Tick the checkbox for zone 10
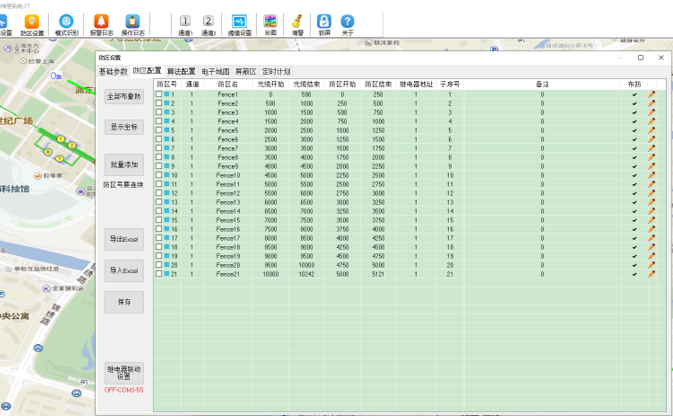The image size is (673, 416). [x=159, y=175]
